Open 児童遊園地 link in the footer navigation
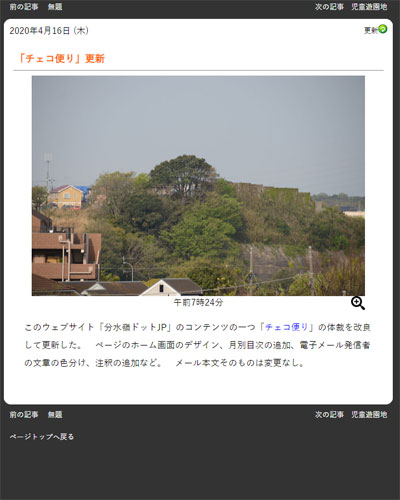400x500 pixels. (x=369, y=414)
